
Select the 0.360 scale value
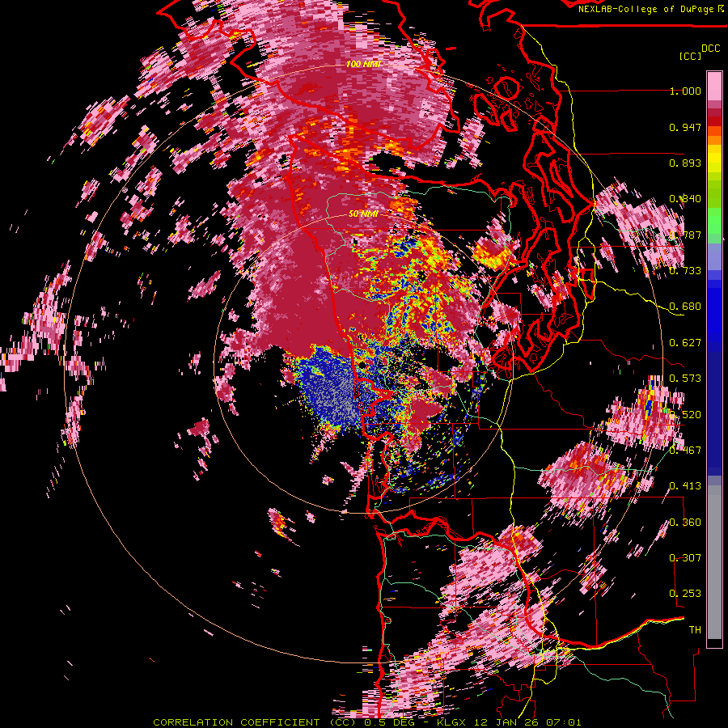click(685, 523)
